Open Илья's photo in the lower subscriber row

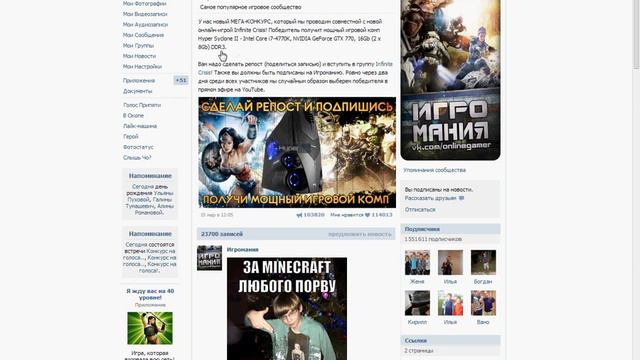point(450,303)
